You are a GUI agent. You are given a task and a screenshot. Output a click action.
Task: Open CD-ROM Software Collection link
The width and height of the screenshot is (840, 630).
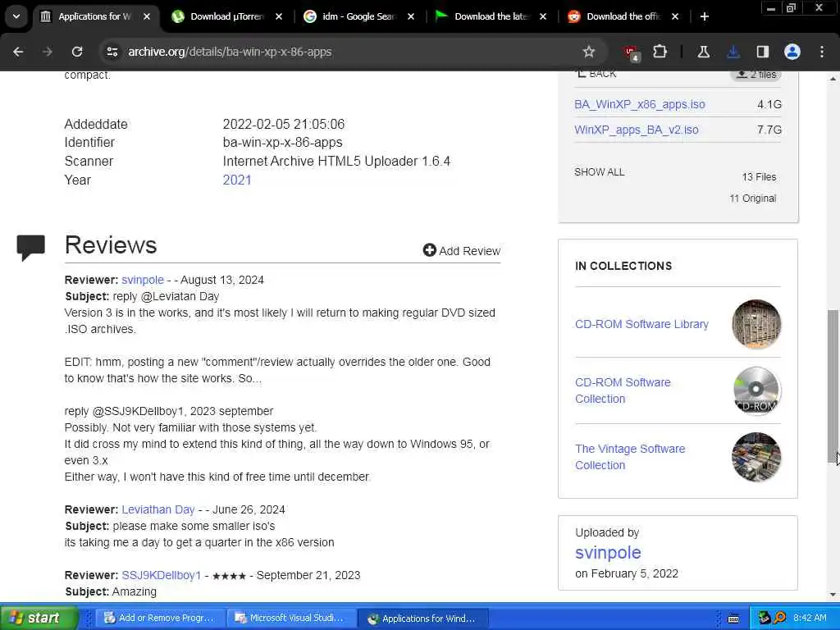[x=623, y=390]
